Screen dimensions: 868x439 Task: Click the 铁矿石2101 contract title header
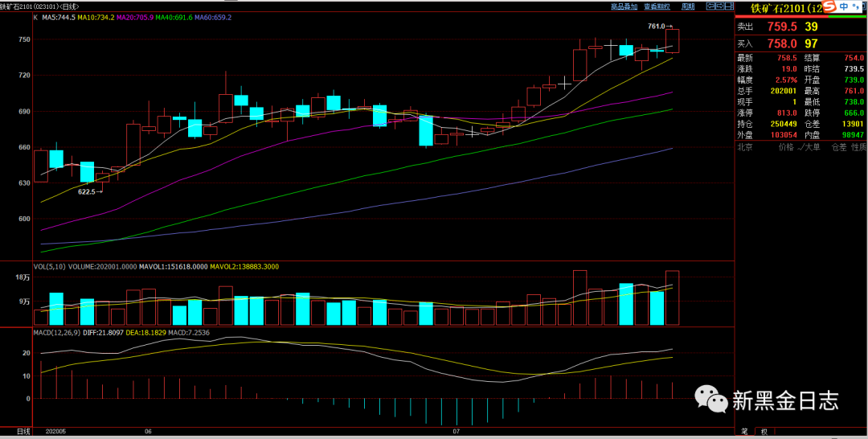point(787,8)
